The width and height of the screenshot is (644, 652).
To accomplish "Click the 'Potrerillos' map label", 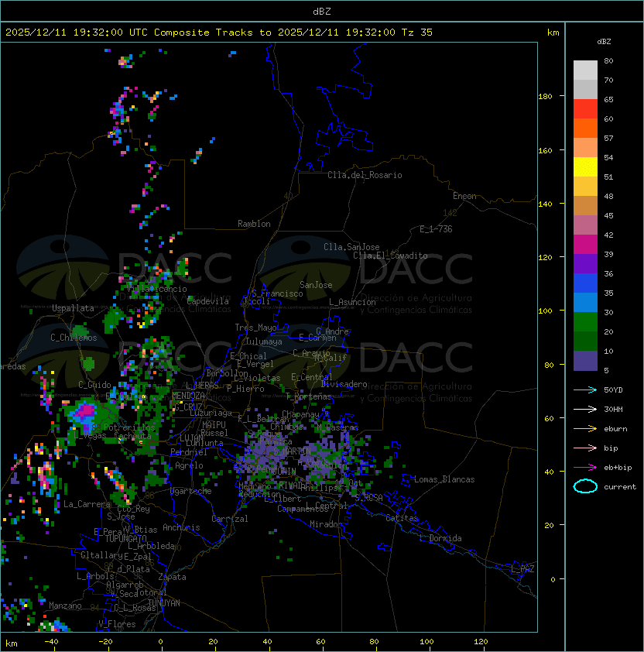I will (129, 427).
